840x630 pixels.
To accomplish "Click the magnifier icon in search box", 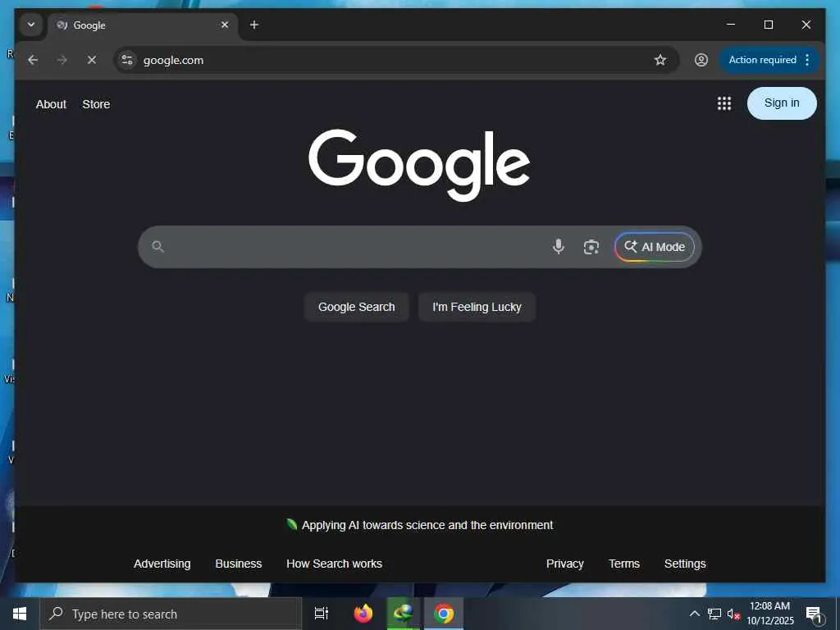I will click(x=157, y=246).
